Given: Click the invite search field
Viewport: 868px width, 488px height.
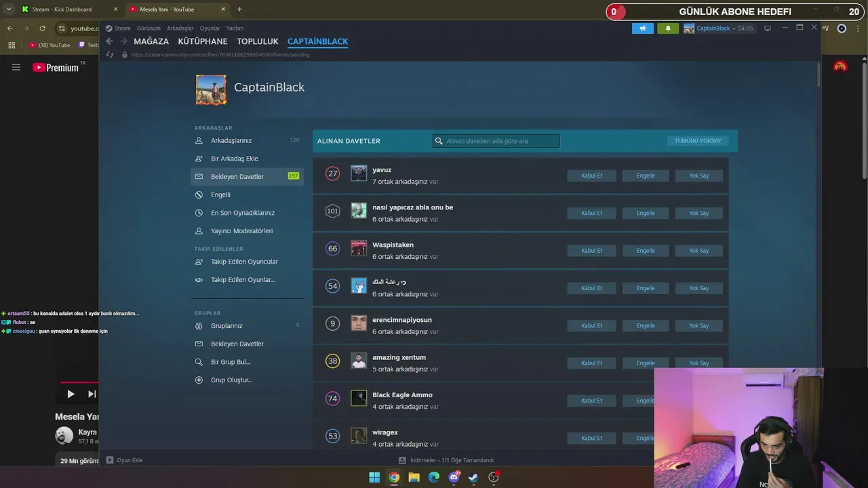Looking at the screenshot, I should coord(496,141).
